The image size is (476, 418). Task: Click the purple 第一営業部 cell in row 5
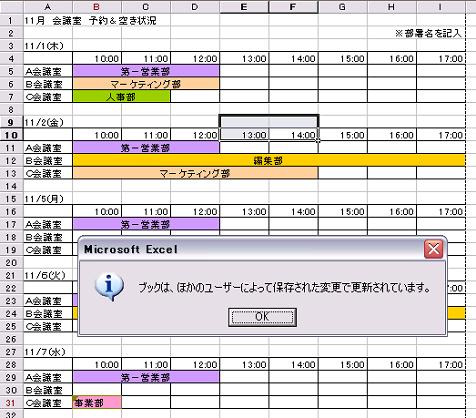pos(146,71)
